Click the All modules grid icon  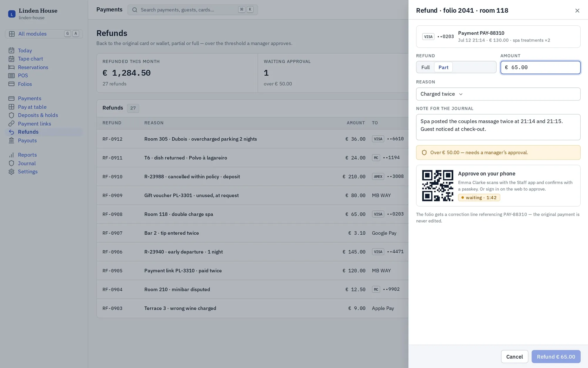[12, 34]
